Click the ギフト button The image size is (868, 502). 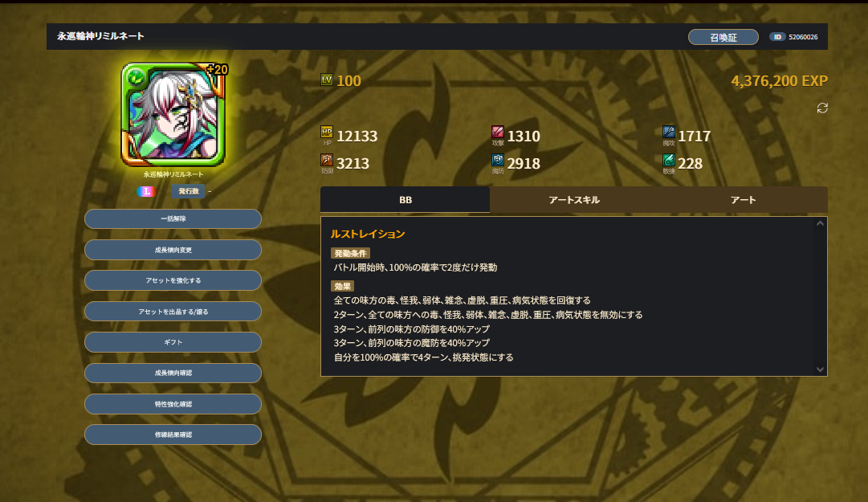coord(173,342)
